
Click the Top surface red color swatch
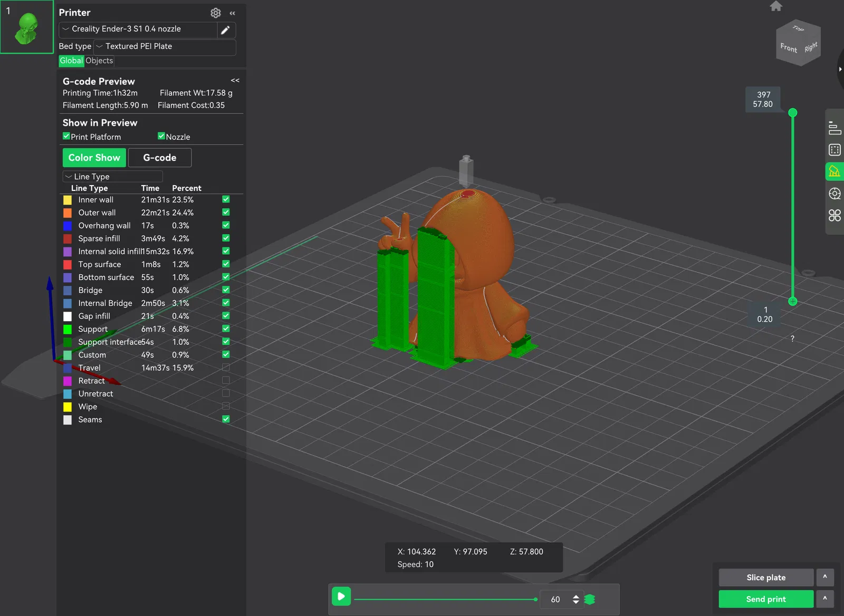pyautogui.click(x=68, y=264)
